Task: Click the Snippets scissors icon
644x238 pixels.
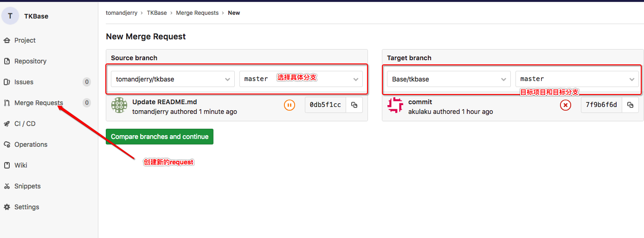Action: coord(7,186)
